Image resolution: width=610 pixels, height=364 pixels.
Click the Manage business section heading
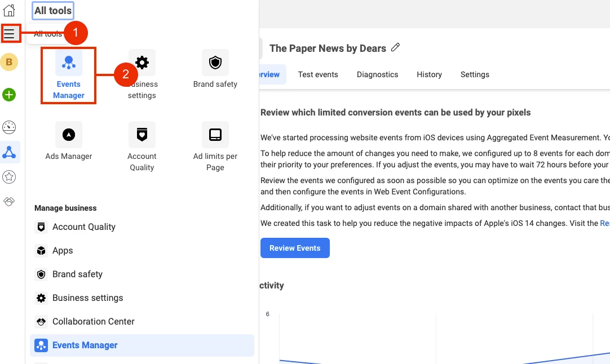pyautogui.click(x=65, y=208)
